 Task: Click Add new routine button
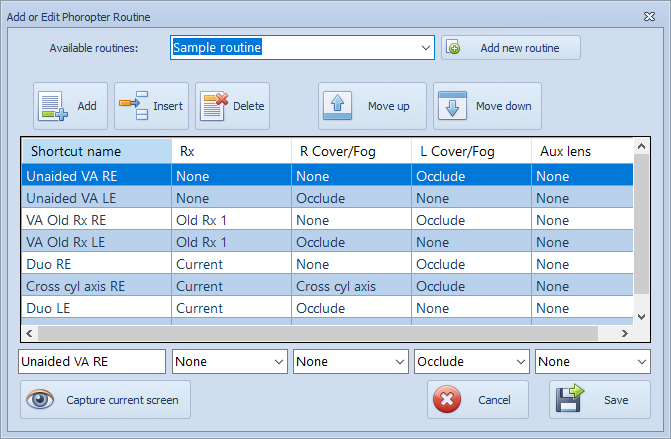click(510, 48)
